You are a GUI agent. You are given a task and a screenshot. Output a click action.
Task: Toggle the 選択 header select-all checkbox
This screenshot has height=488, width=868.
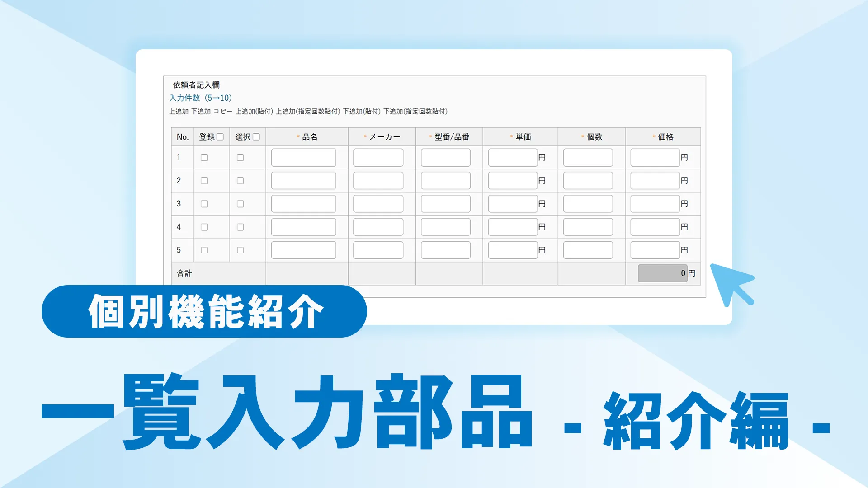[256, 136]
